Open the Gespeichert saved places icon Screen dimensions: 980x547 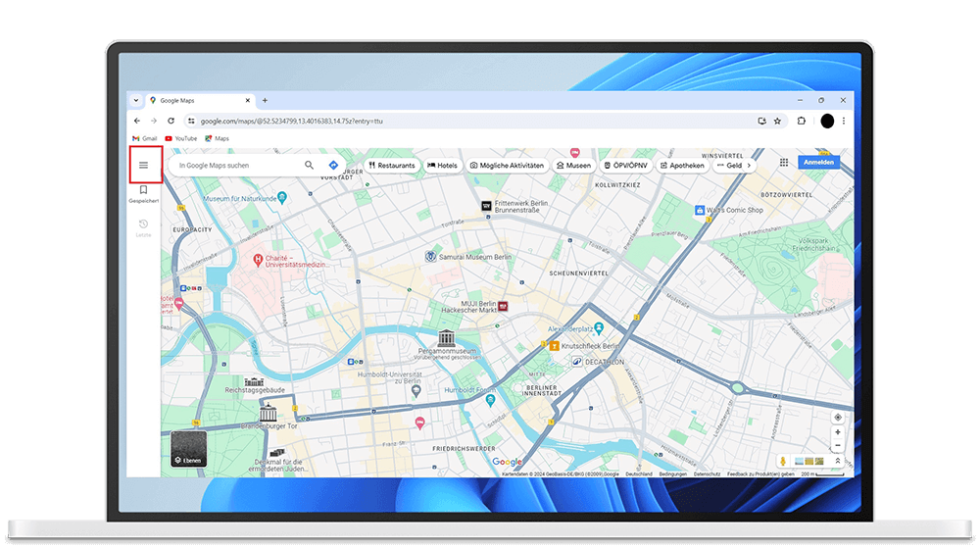click(143, 189)
